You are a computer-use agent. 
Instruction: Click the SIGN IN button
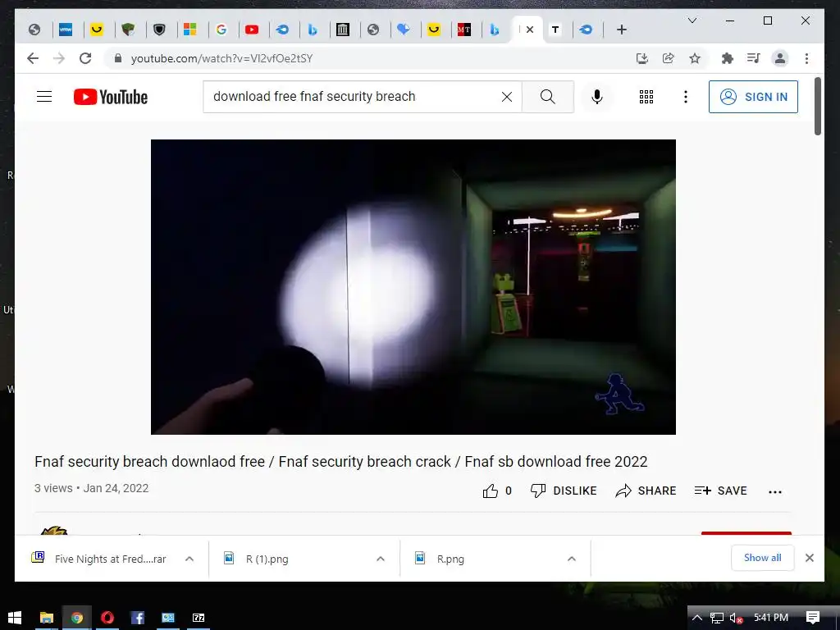click(x=753, y=97)
